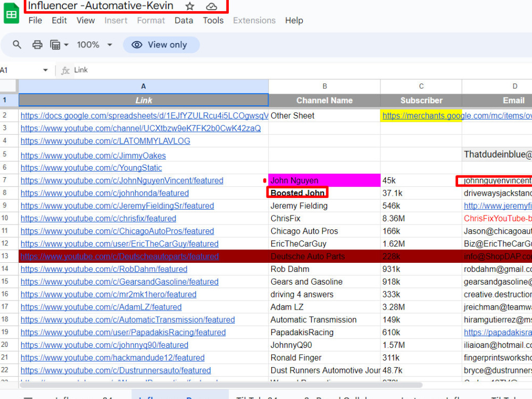Select the EricTheCarGuy channel name cell
The width and height of the screenshot is (532, 399).
325,244
